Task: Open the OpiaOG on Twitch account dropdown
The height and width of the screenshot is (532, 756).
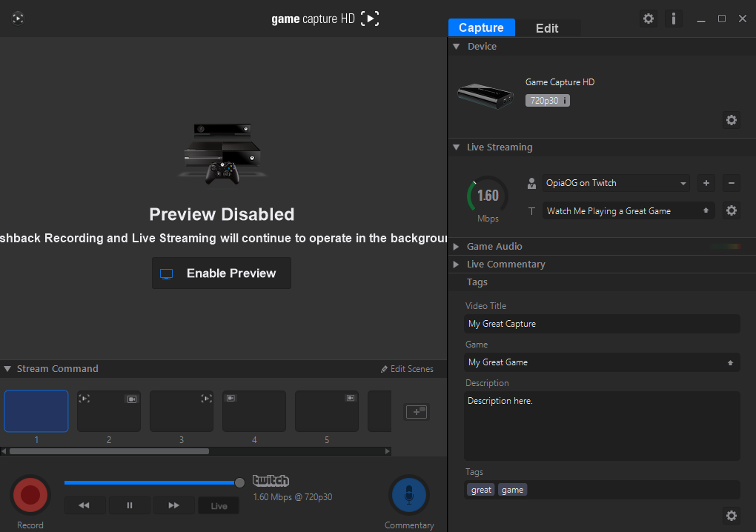Action: (x=616, y=183)
